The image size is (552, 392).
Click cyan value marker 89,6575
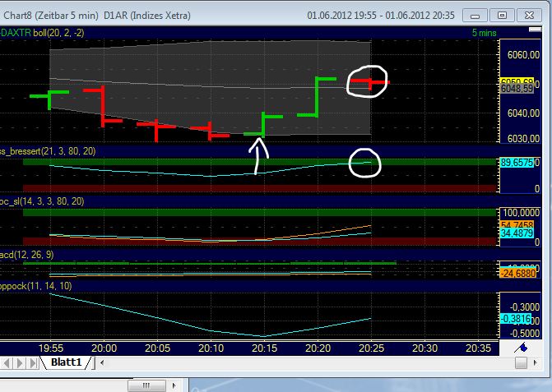point(517,163)
